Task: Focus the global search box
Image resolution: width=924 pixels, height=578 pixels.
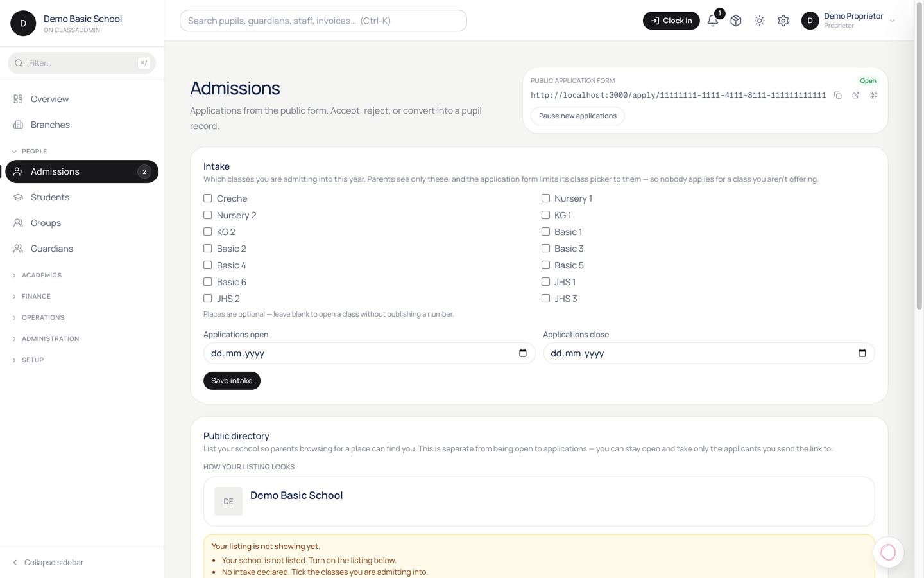Action: [x=323, y=21]
